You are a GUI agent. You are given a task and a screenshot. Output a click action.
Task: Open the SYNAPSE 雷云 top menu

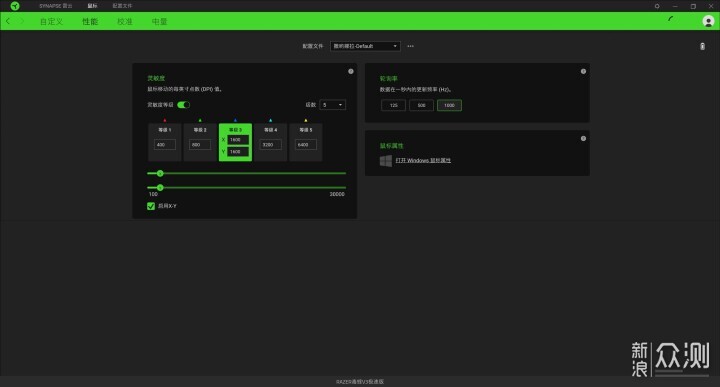pos(56,6)
